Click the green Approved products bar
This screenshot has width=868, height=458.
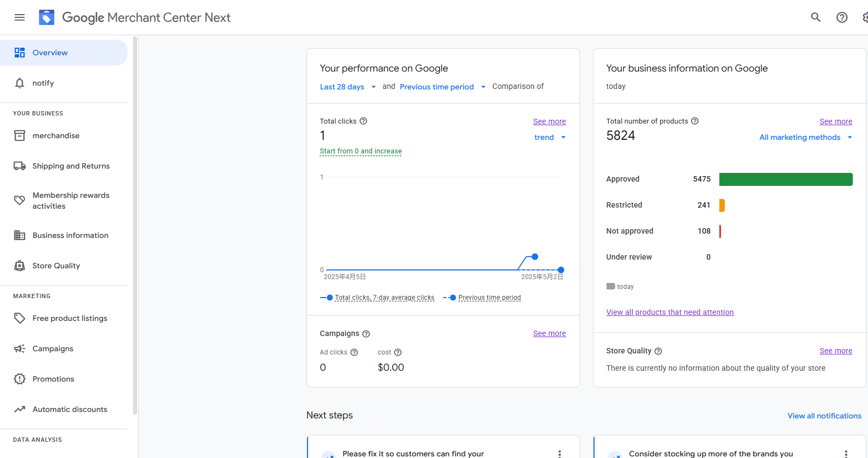coord(786,179)
